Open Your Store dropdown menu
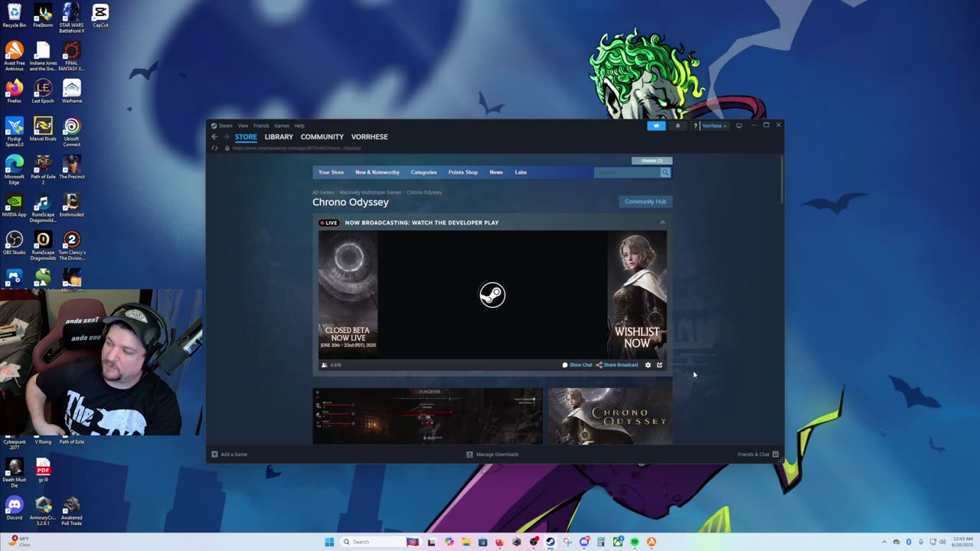Image resolution: width=980 pixels, height=551 pixels. pyautogui.click(x=331, y=172)
